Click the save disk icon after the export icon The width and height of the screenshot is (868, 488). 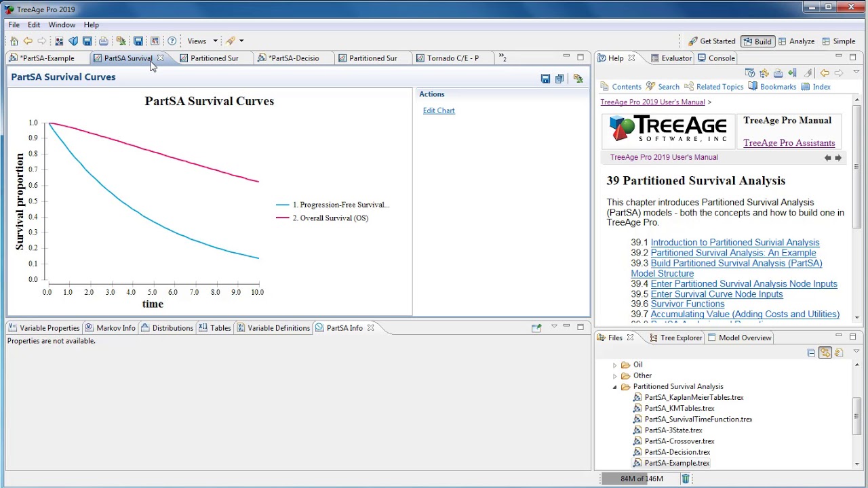[138, 41]
